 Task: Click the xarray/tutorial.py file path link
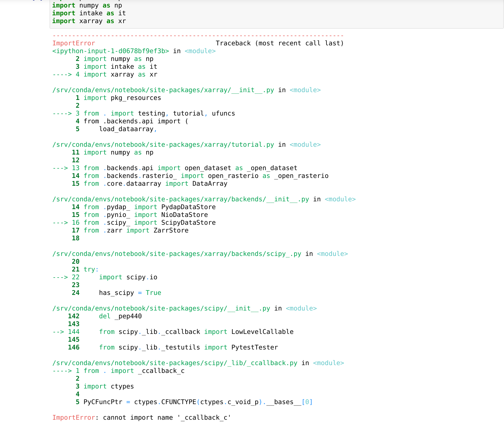(163, 144)
